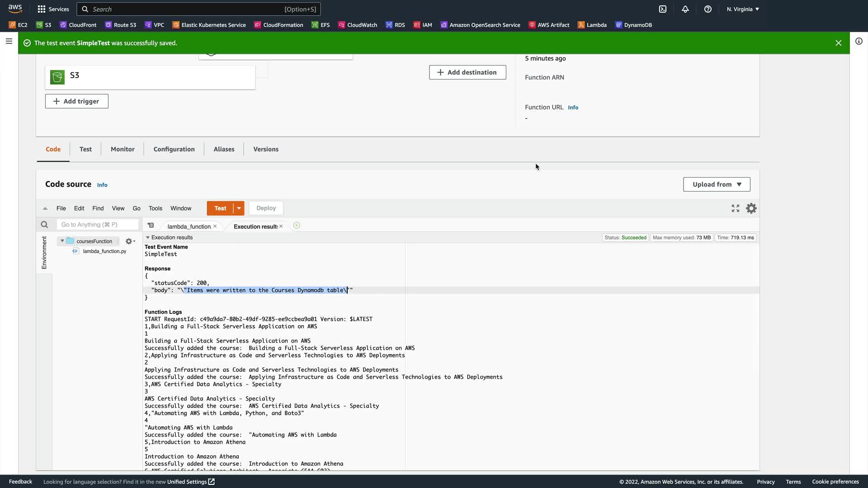
Task: Expand the Test button dropdown arrow
Action: coord(239,208)
